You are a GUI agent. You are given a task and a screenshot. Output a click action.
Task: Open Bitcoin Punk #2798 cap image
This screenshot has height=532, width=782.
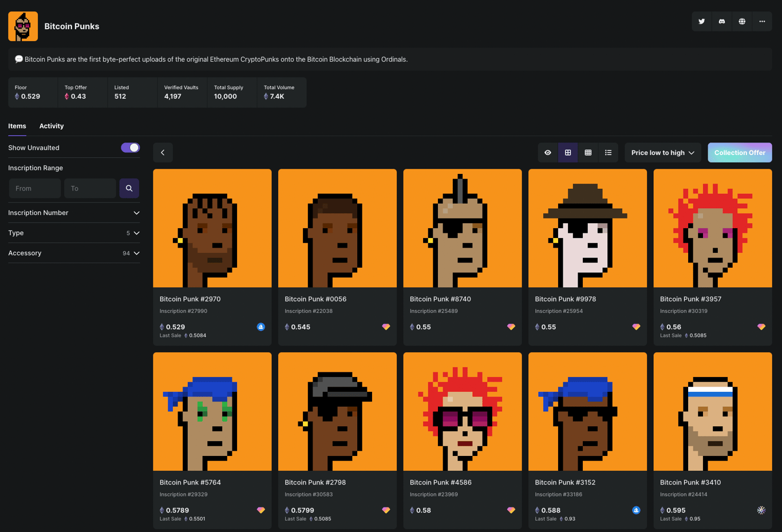click(x=338, y=412)
